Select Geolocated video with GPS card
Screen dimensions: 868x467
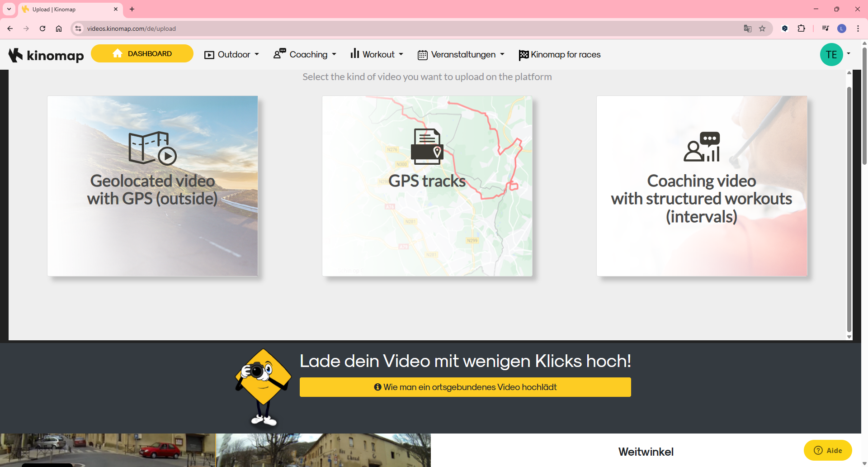[152, 186]
